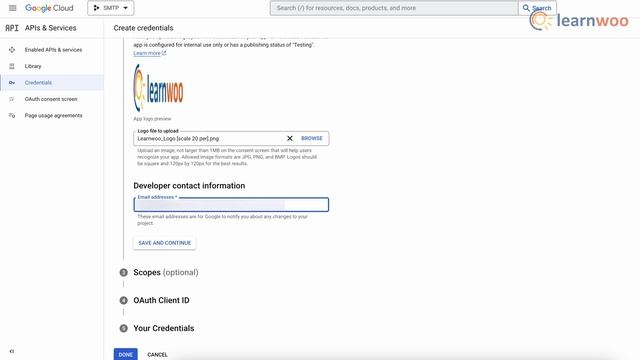Expand the OAuth Client ID step
This screenshot has height=360, width=640.
click(161, 300)
